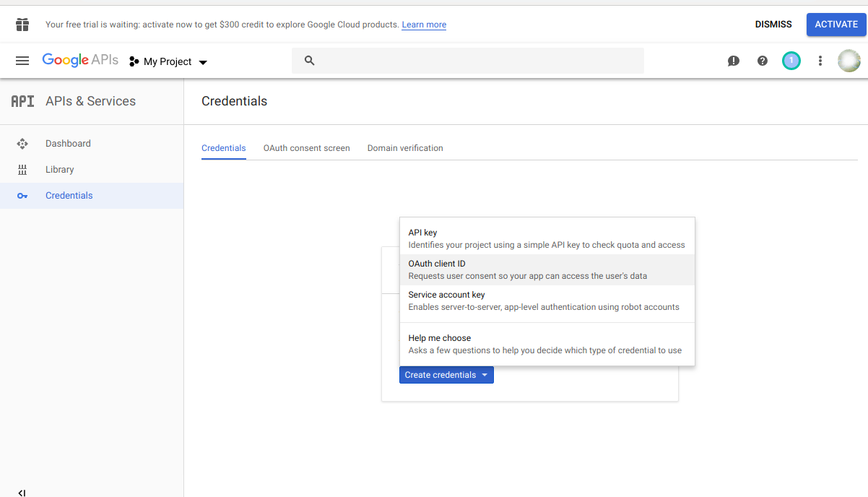Open the navigation hamburger menu
868x497 pixels.
pos(22,61)
